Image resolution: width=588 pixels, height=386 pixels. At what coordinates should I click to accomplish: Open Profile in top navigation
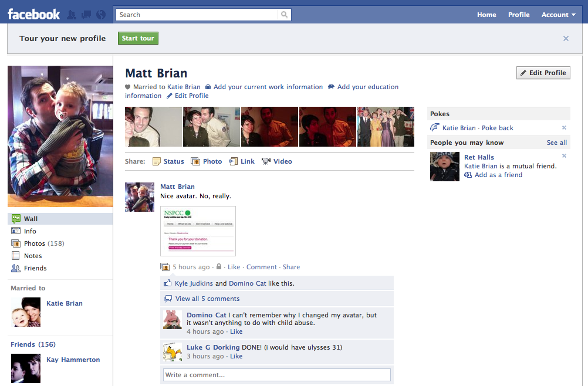point(519,15)
